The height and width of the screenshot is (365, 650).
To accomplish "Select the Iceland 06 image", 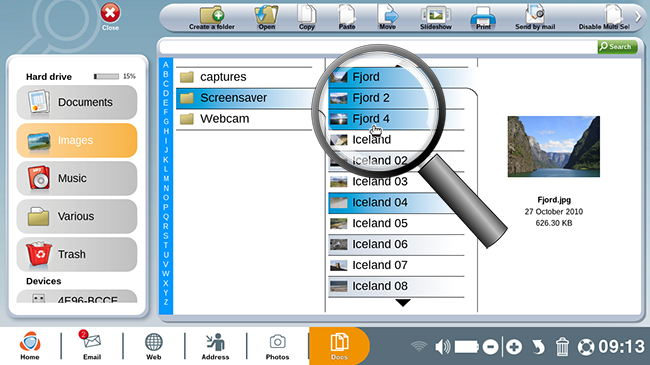I will tap(396, 244).
